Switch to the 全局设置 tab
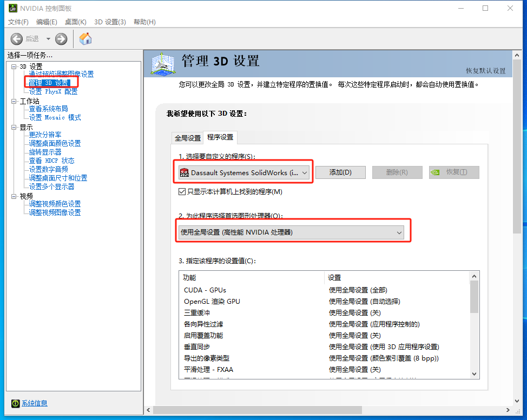Image resolution: width=527 pixels, height=420 pixels. coord(187,137)
